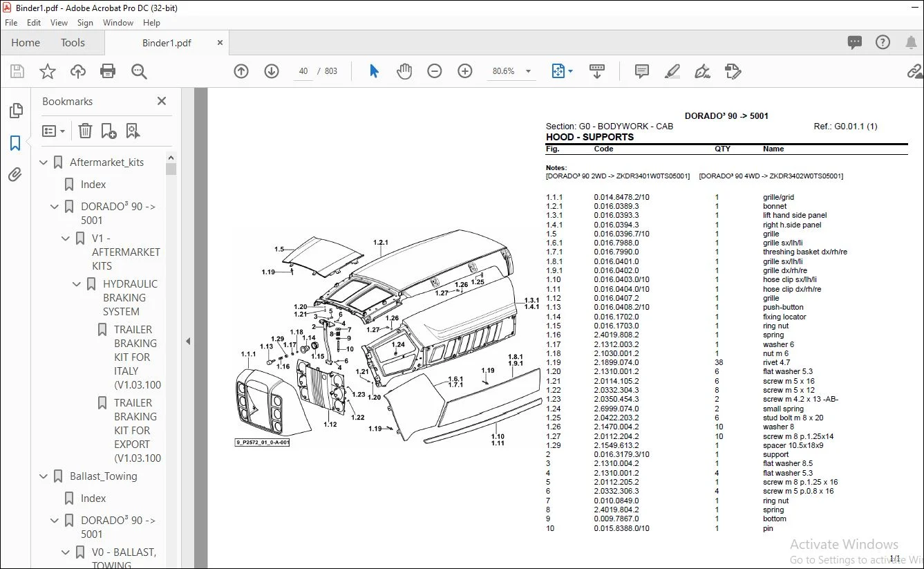This screenshot has height=569, width=924.
Task: Click the Find current bookmark icon
Action: [x=133, y=131]
